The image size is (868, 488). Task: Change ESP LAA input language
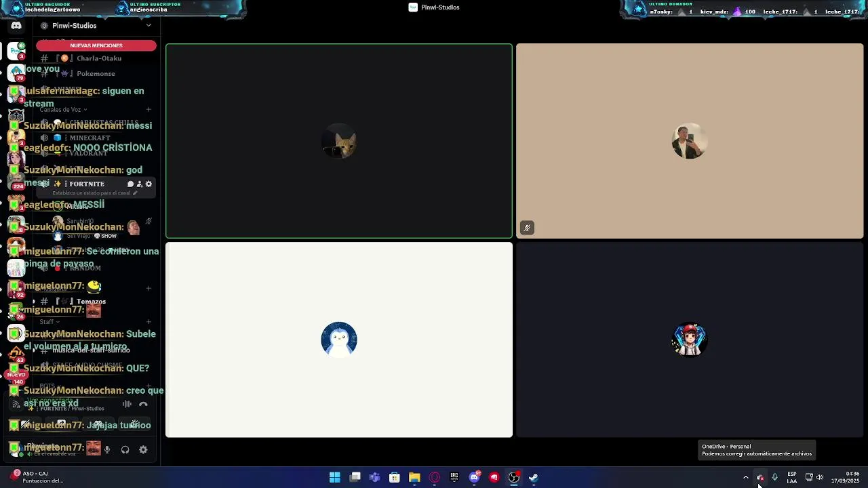tap(792, 478)
